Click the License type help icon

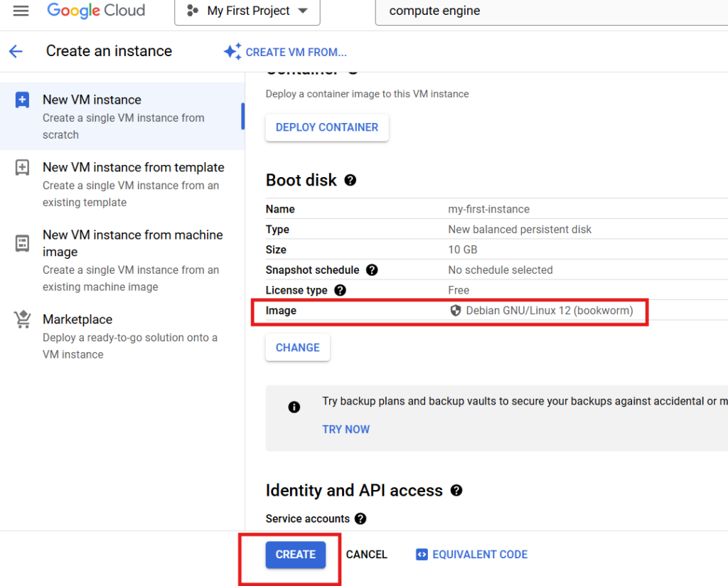(x=340, y=290)
